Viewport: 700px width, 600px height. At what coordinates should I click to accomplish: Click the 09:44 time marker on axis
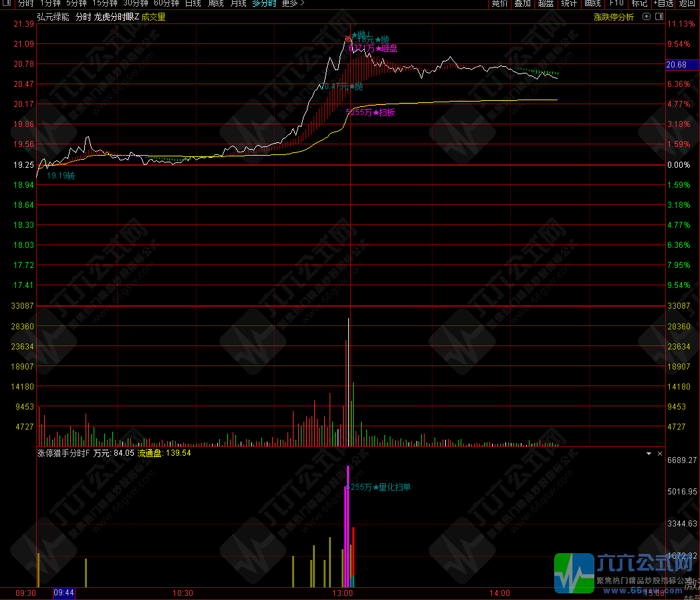64,593
